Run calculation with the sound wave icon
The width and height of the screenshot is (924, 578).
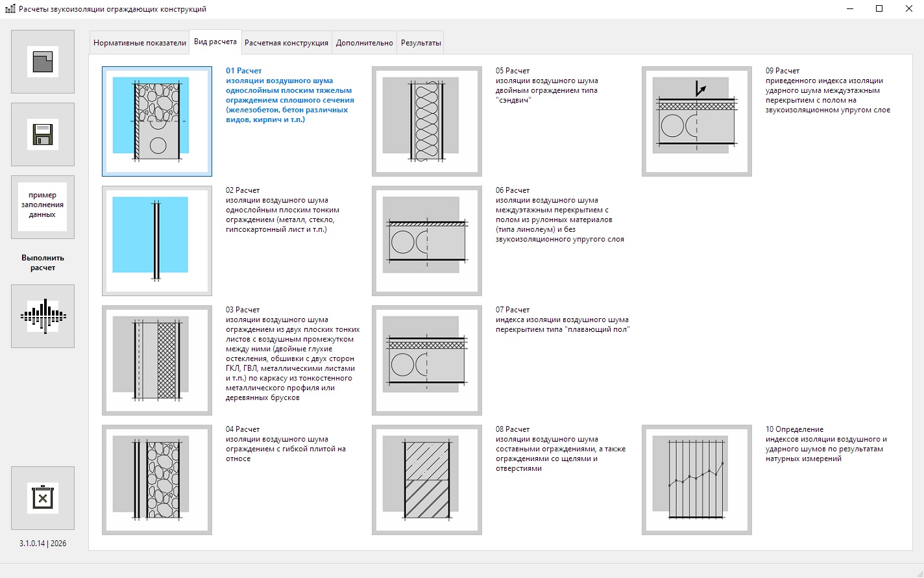[43, 316]
